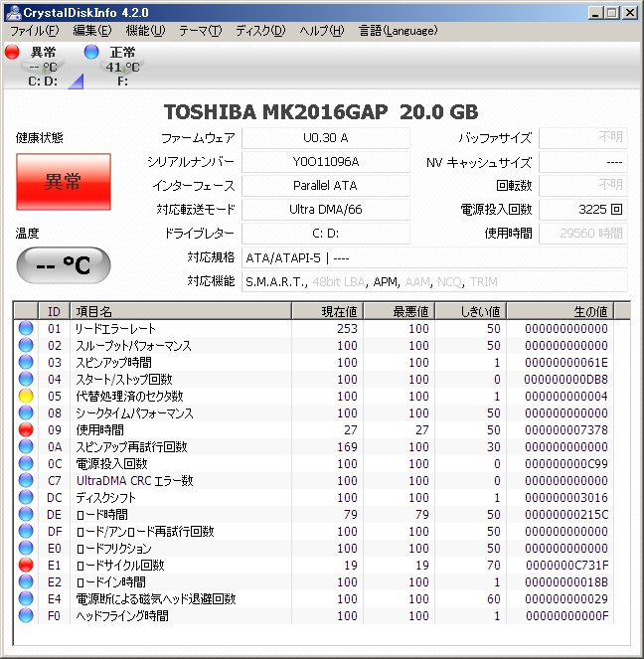The height and width of the screenshot is (659, 644).
Task: Click blue status icon for ID E0
Action: 26,548
